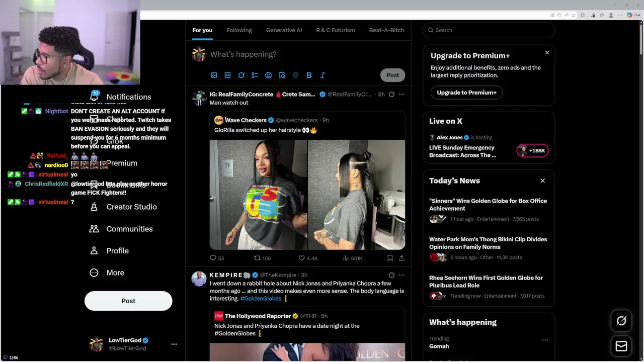Open the Generative AI tab

point(284,30)
